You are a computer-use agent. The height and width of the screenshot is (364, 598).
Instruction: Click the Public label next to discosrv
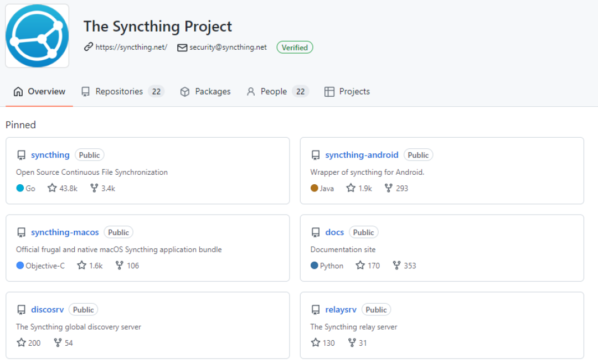84,310
